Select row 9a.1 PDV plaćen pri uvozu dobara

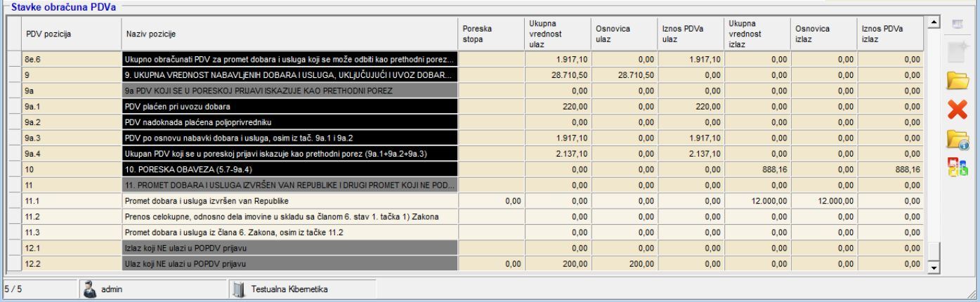tap(288, 107)
